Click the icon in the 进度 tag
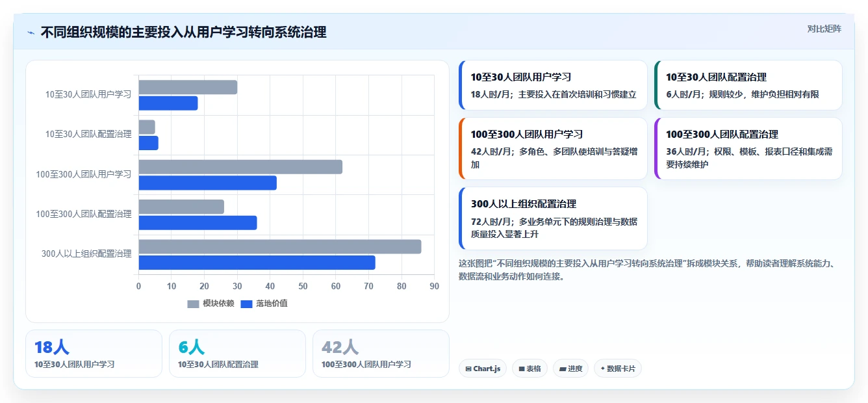 [563, 369]
